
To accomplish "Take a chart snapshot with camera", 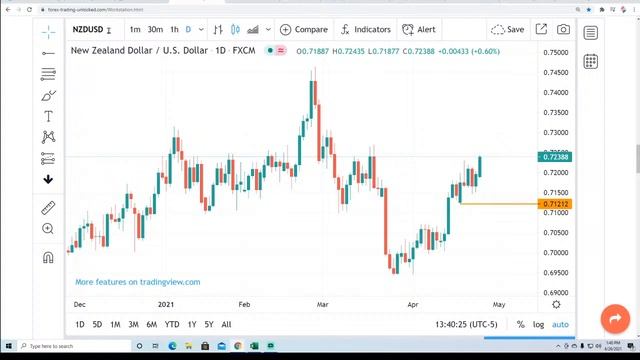I will (x=563, y=29).
